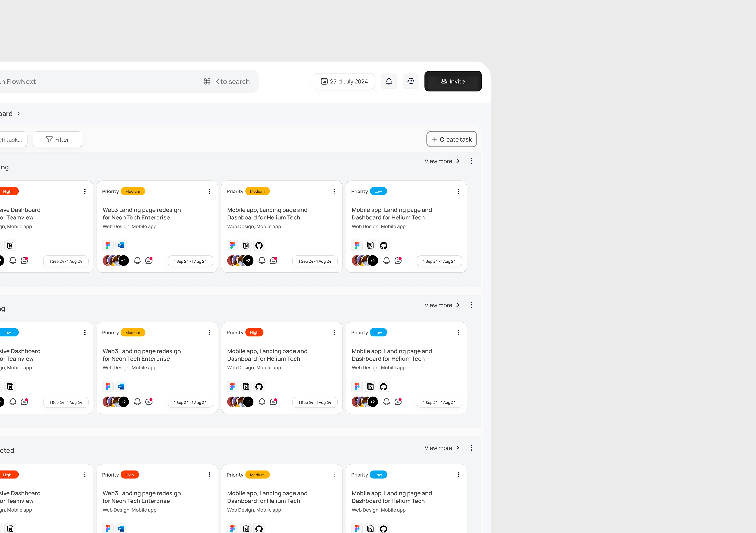This screenshot has height=533, width=756.
Task: Click the notifications bell in the top bar
Action: (x=389, y=81)
